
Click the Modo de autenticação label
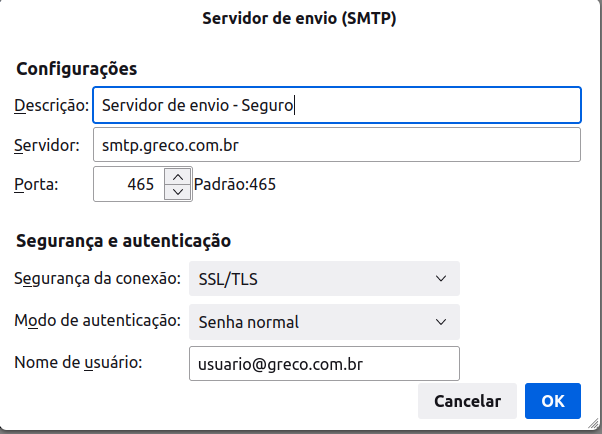98,320
